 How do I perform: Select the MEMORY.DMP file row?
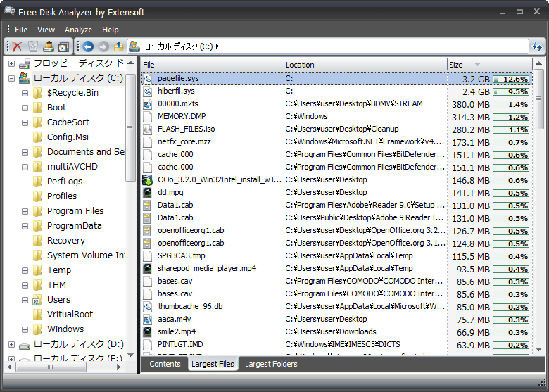(x=337, y=117)
